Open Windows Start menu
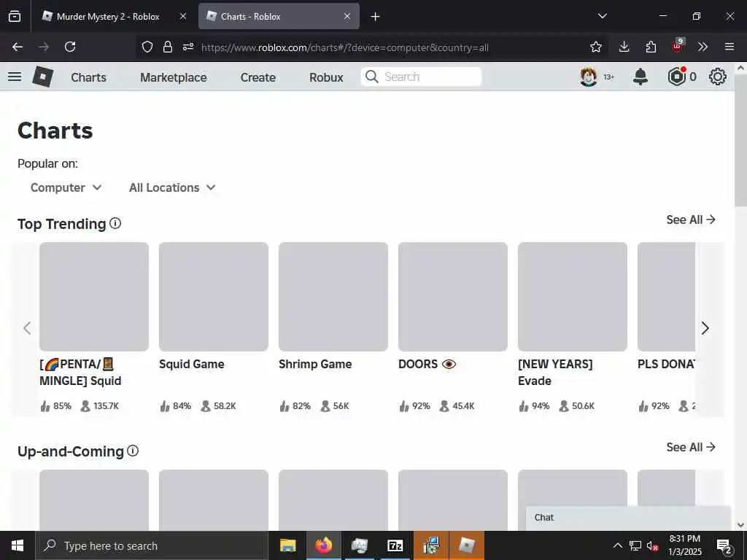747x560 pixels. [18, 545]
